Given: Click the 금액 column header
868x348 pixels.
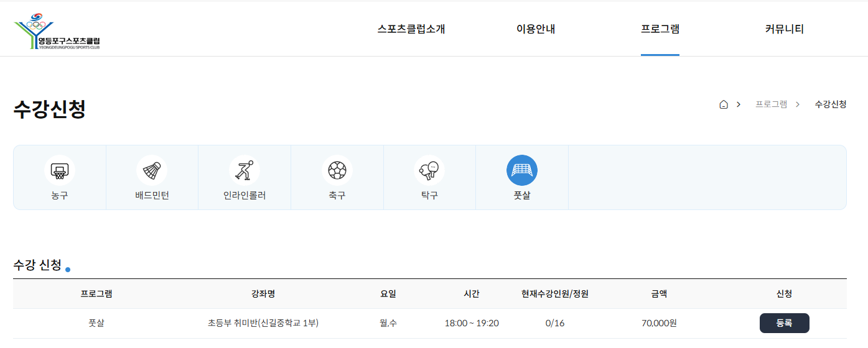Looking at the screenshot, I should coord(659,294).
